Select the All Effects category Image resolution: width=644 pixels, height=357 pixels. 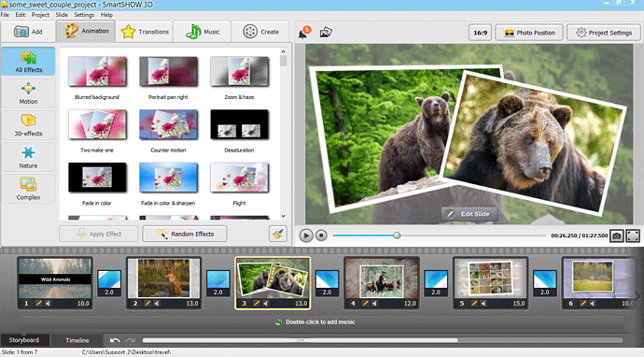(x=28, y=62)
